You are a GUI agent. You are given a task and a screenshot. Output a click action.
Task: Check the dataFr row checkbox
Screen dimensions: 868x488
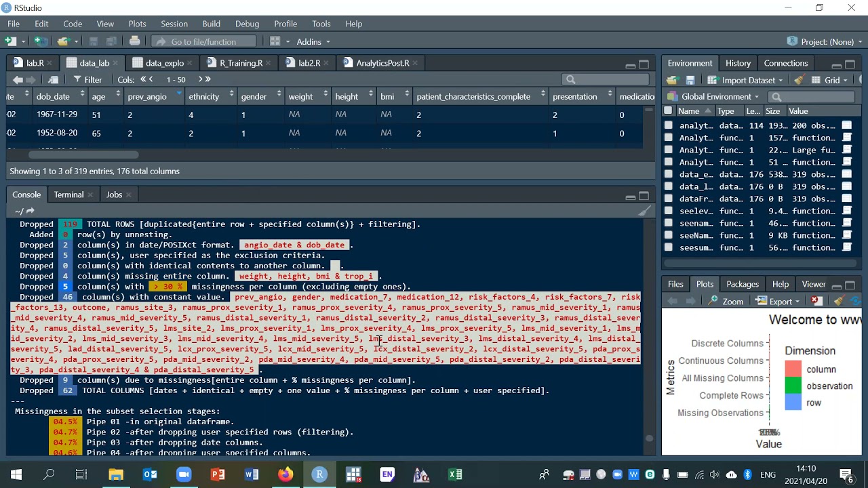coord(669,199)
